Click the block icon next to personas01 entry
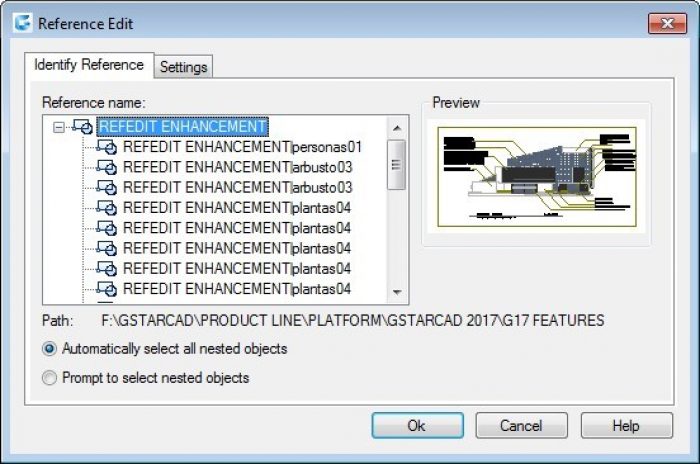Image resolution: width=700 pixels, height=464 pixels. point(107,147)
